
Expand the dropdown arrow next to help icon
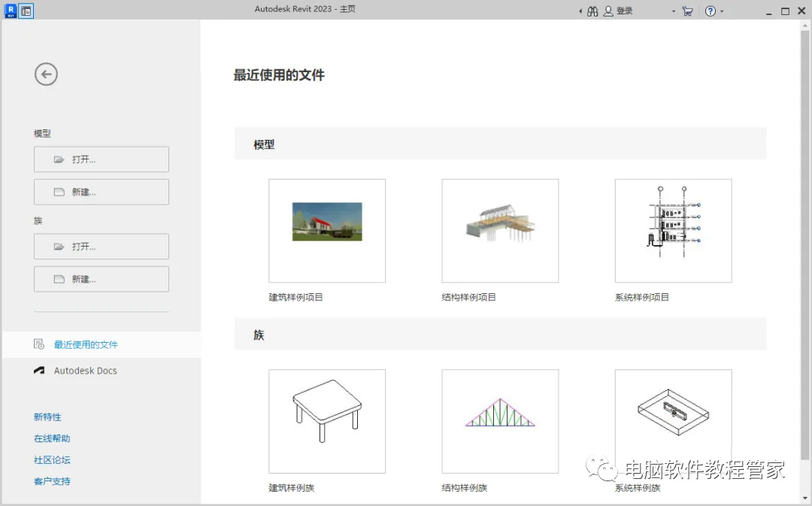pos(722,11)
